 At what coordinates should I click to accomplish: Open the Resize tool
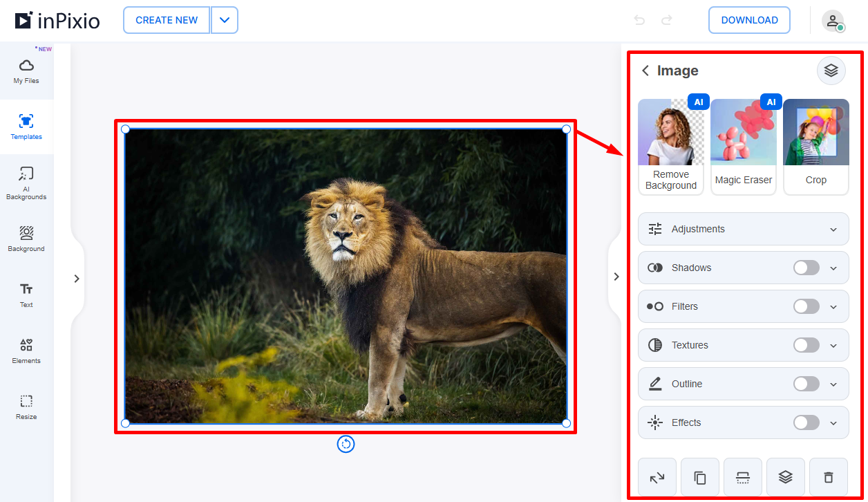pos(26,407)
